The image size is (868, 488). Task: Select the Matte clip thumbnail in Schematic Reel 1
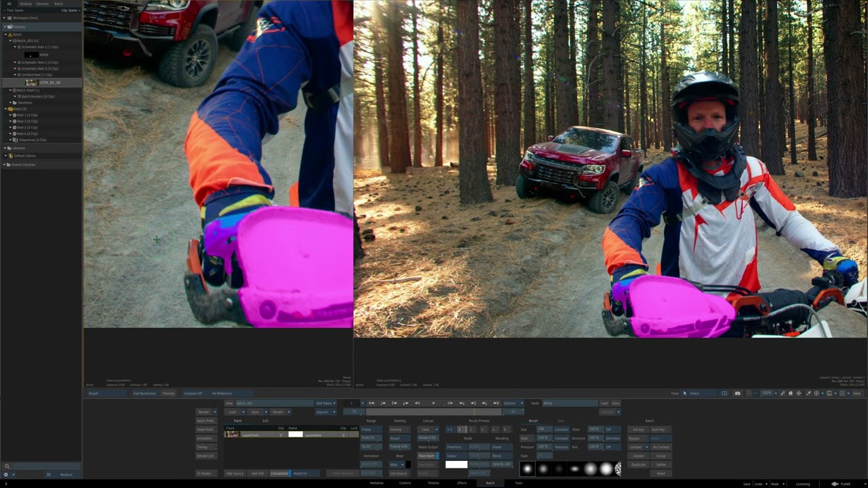(x=31, y=54)
